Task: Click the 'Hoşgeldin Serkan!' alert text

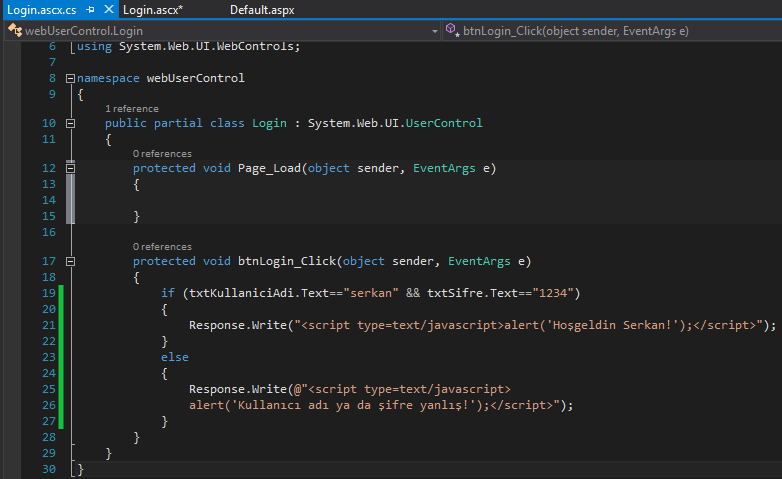Action: 612,325
